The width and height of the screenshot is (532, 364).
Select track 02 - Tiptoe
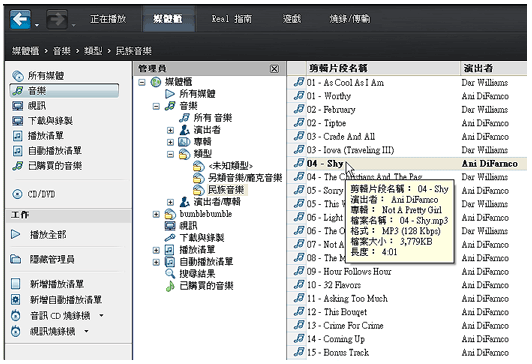click(326, 123)
